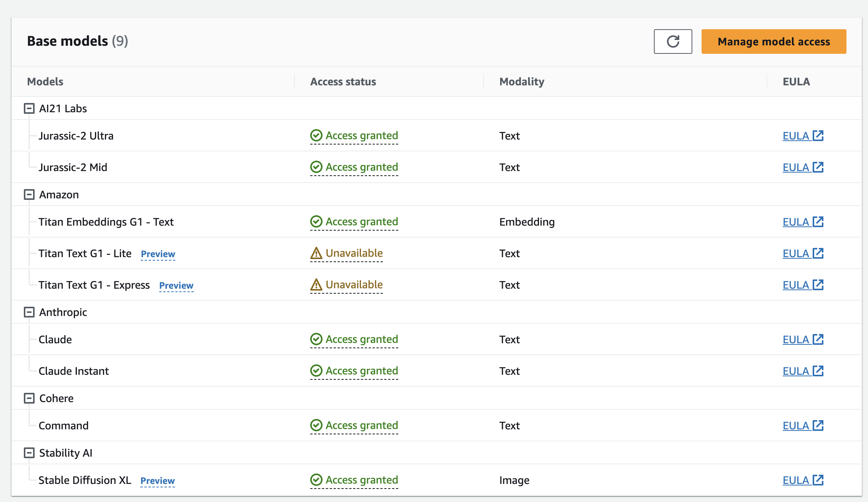
Task: Click the warning icon beside Titan Text G1 - Lite
Action: (316, 253)
